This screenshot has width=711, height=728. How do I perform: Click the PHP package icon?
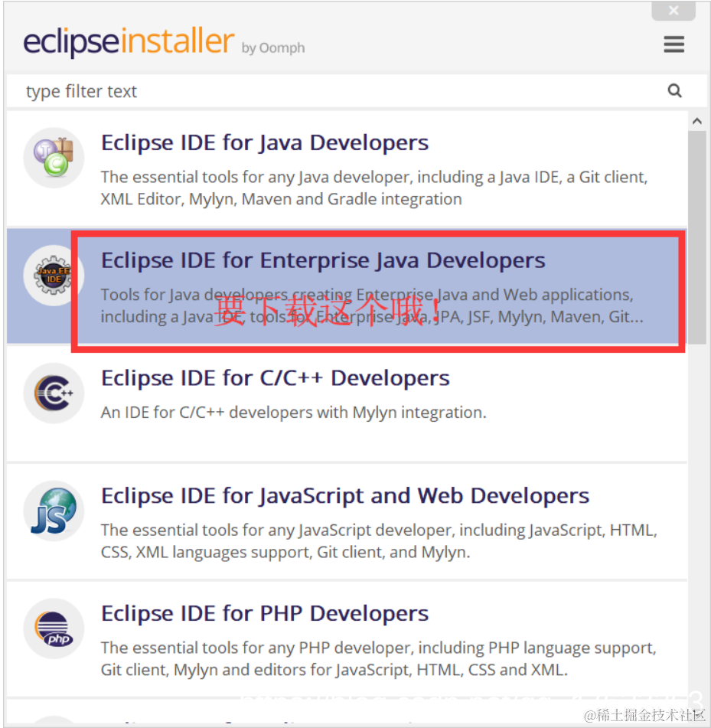tap(54, 628)
